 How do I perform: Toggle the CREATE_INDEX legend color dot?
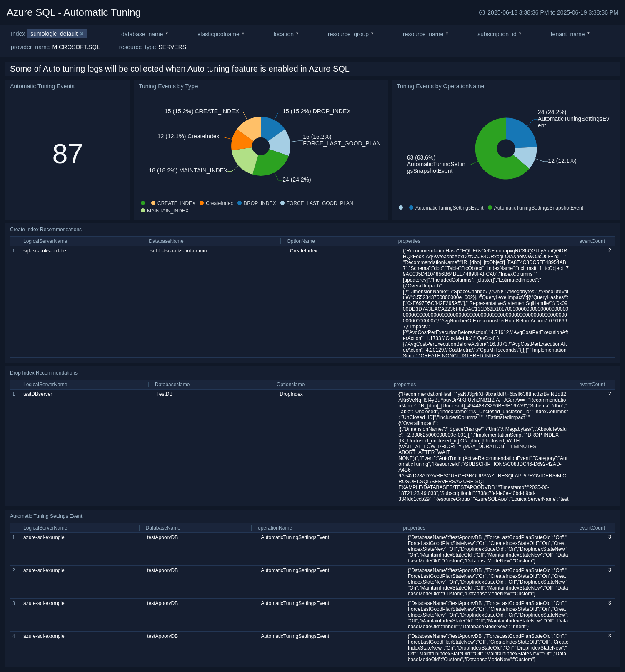(153, 203)
